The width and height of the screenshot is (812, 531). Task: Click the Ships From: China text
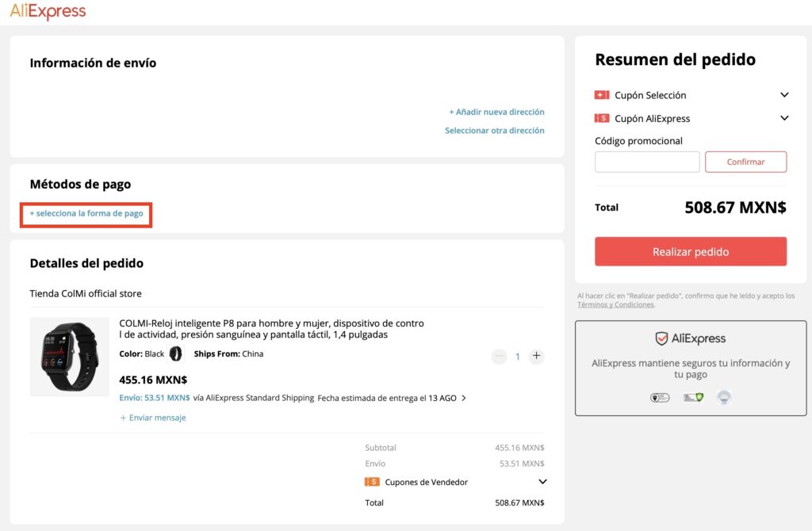(228, 354)
